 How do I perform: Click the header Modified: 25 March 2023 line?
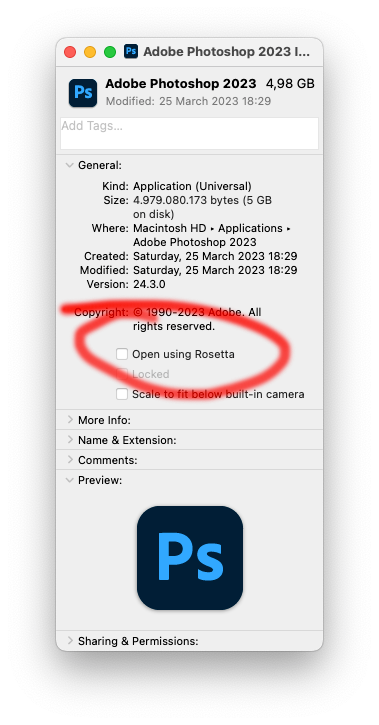pos(188,101)
